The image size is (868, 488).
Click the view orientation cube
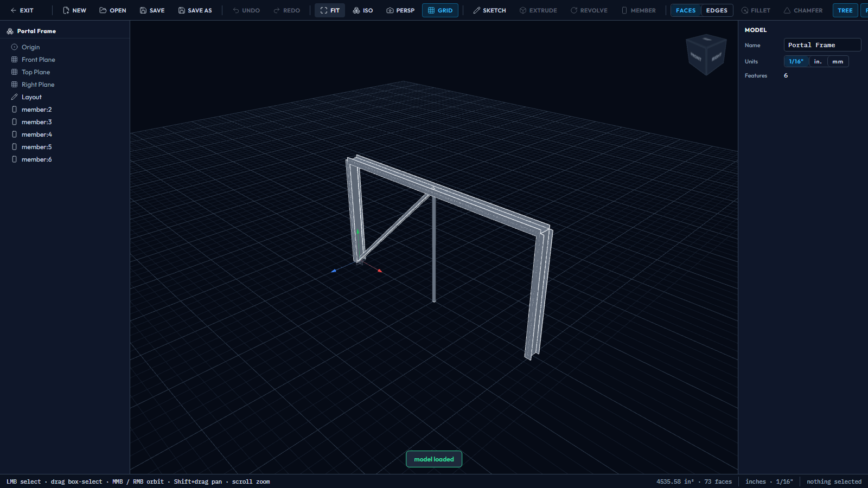pos(706,54)
